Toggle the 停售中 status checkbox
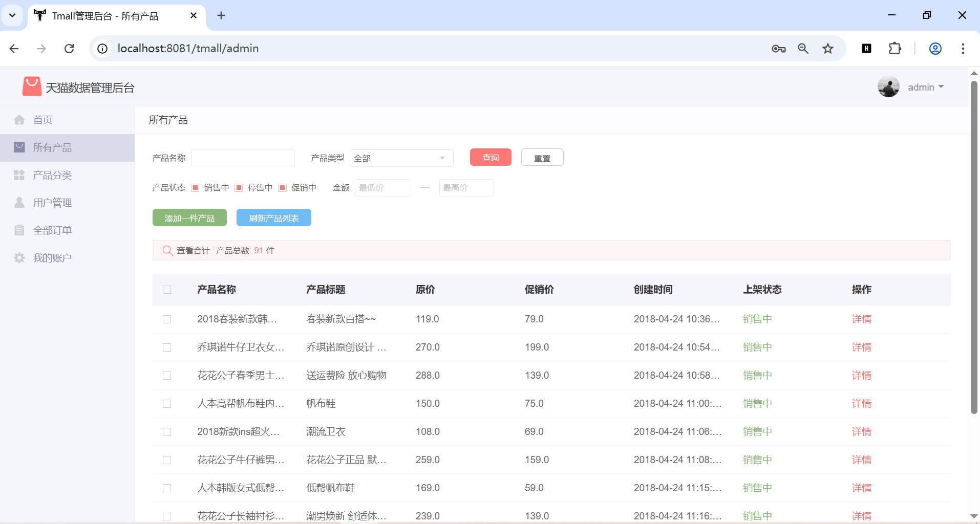The image size is (980, 524). pos(239,188)
